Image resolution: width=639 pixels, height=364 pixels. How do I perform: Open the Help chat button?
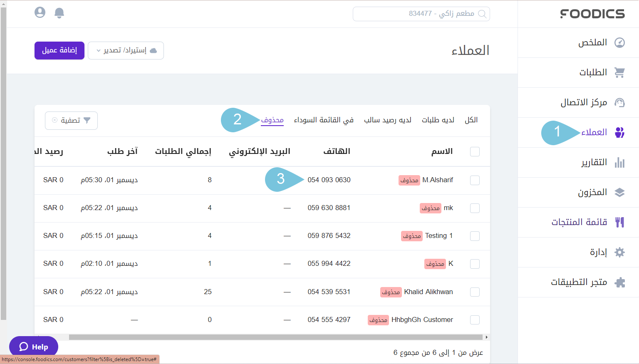click(34, 347)
